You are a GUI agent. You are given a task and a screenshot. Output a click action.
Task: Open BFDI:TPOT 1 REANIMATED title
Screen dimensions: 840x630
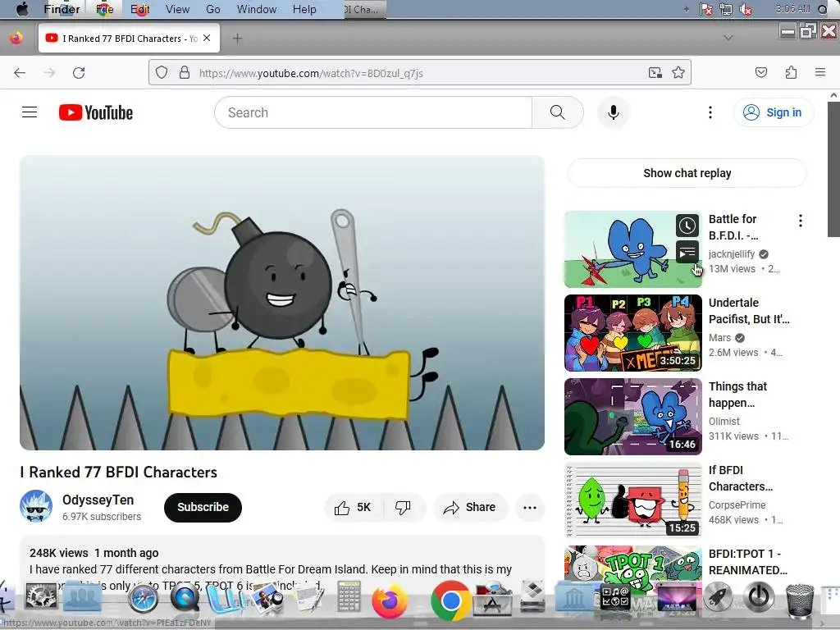[x=748, y=562]
